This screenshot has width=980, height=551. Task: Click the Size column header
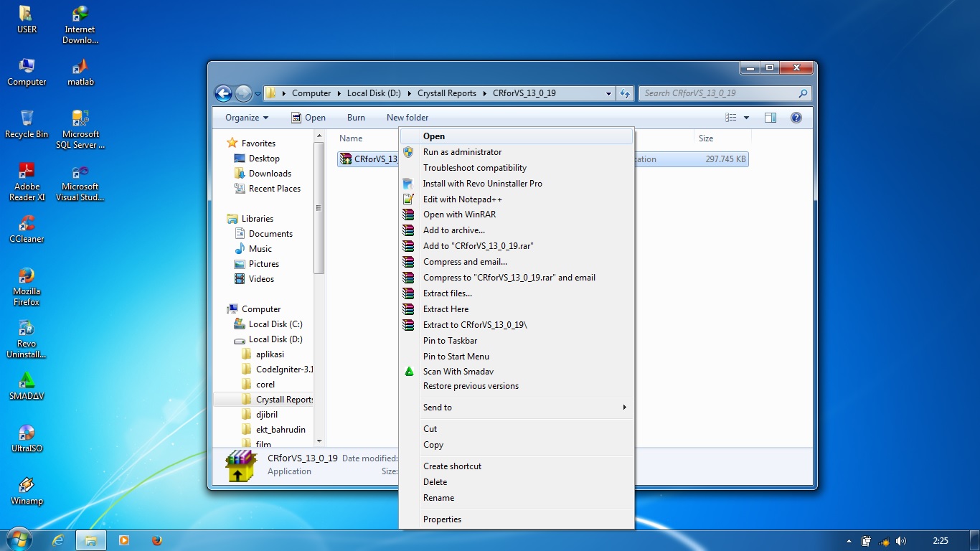(x=721, y=138)
